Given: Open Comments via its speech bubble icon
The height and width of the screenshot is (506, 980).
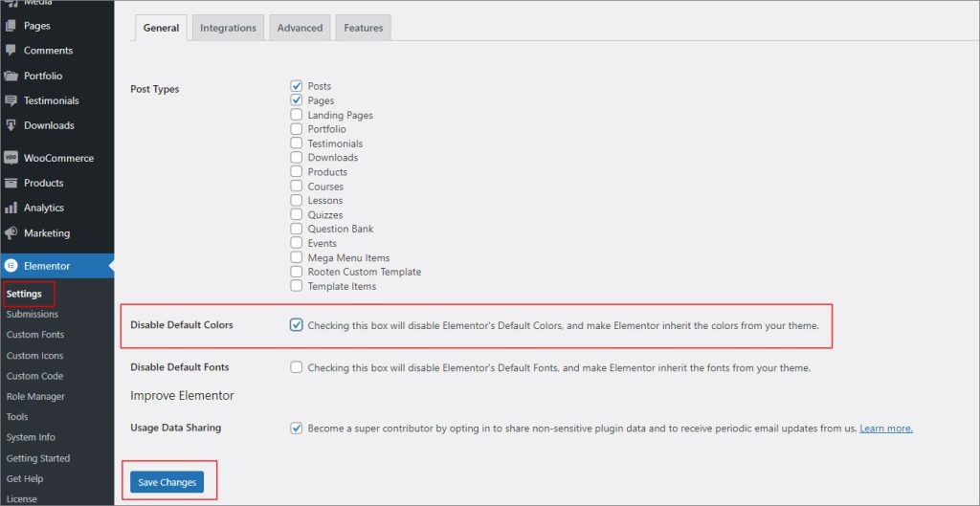Looking at the screenshot, I should (x=11, y=51).
